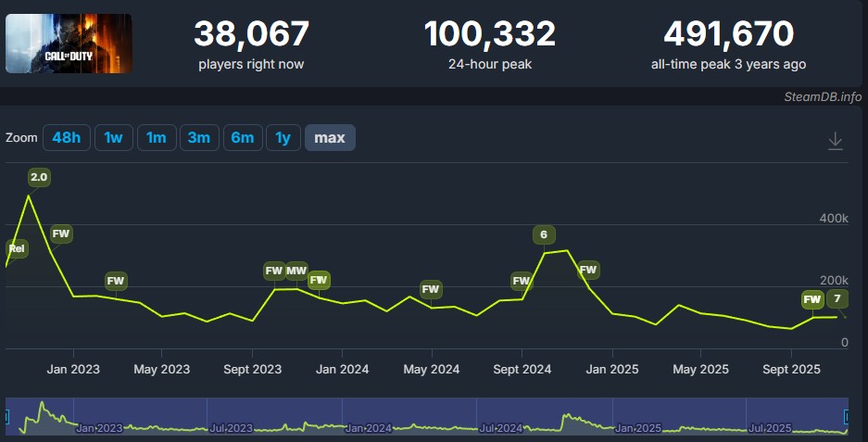Click the 'MW' event marker on the chart
The height and width of the screenshot is (442, 868).
(296, 271)
